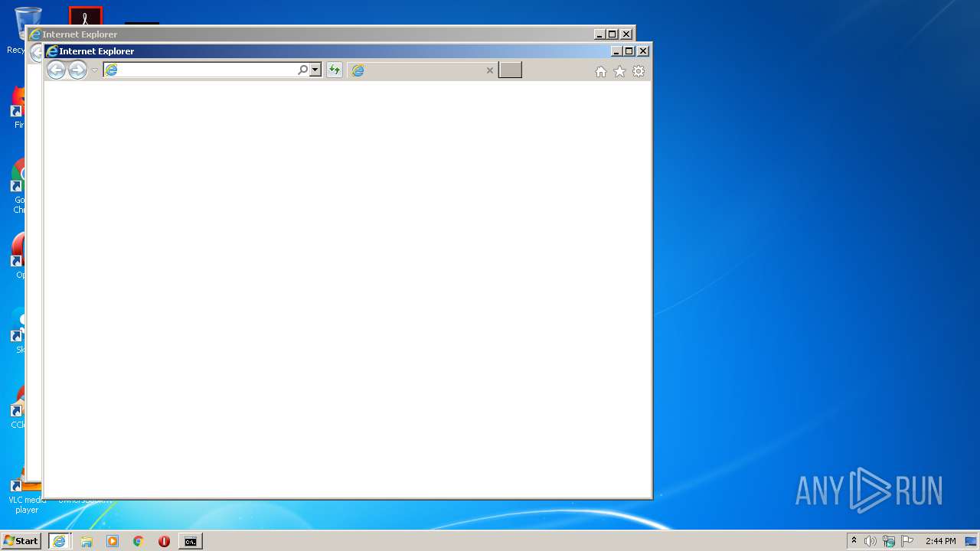This screenshot has width=980, height=551.
Task: Select the Firefox desktop shortcut
Action: 18,107
